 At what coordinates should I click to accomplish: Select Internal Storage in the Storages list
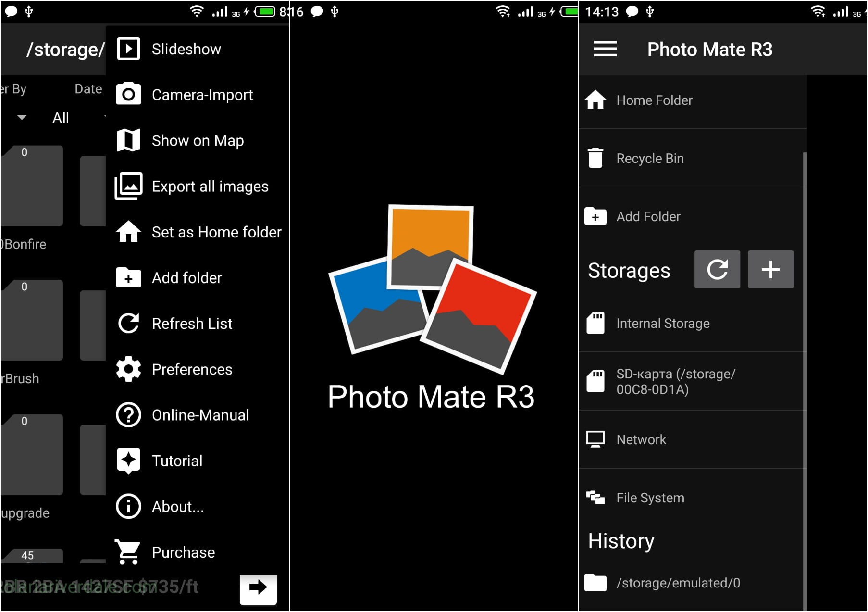(693, 323)
